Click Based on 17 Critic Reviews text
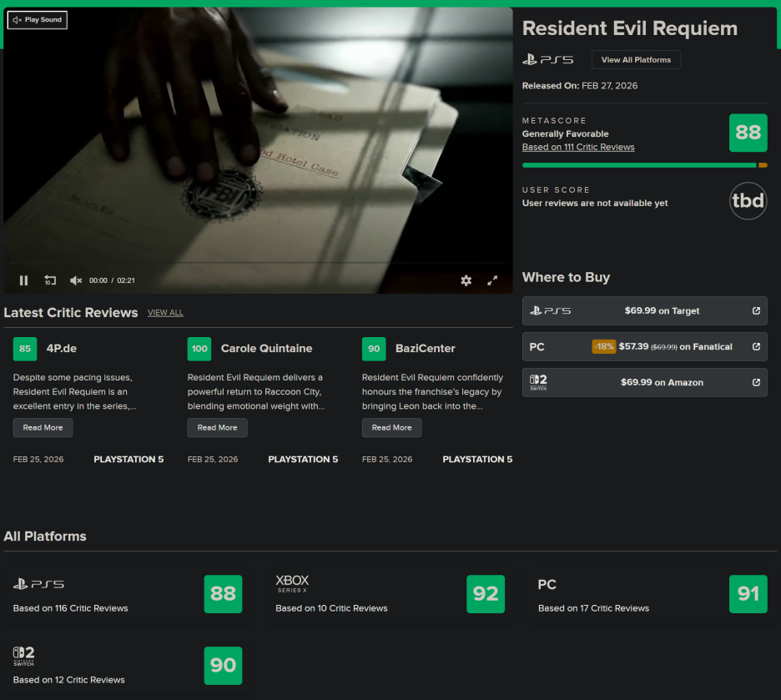Viewport: 781px width, 700px height. point(594,608)
